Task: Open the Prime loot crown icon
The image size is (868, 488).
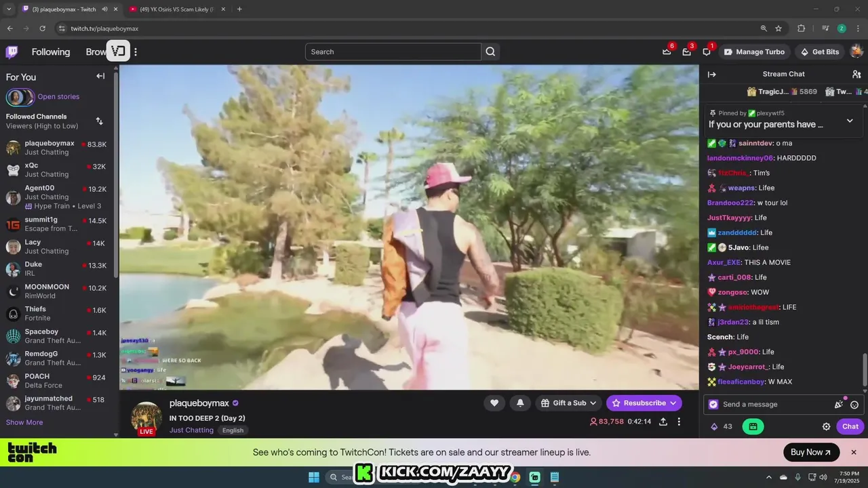Action: click(667, 52)
